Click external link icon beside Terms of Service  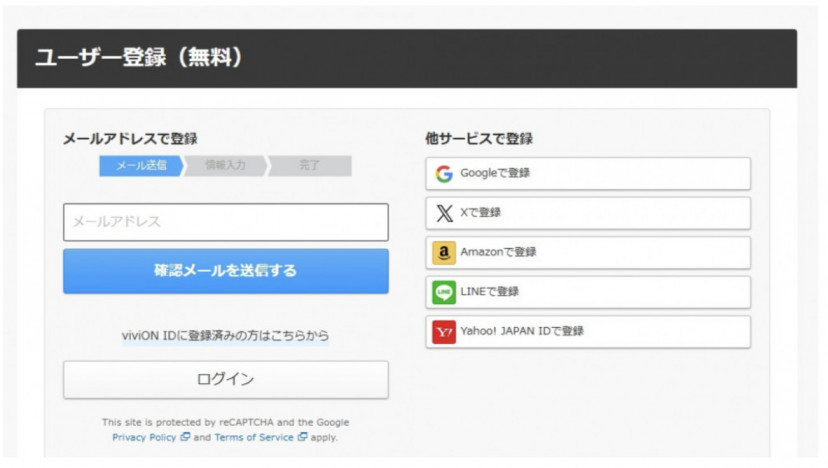click(302, 437)
